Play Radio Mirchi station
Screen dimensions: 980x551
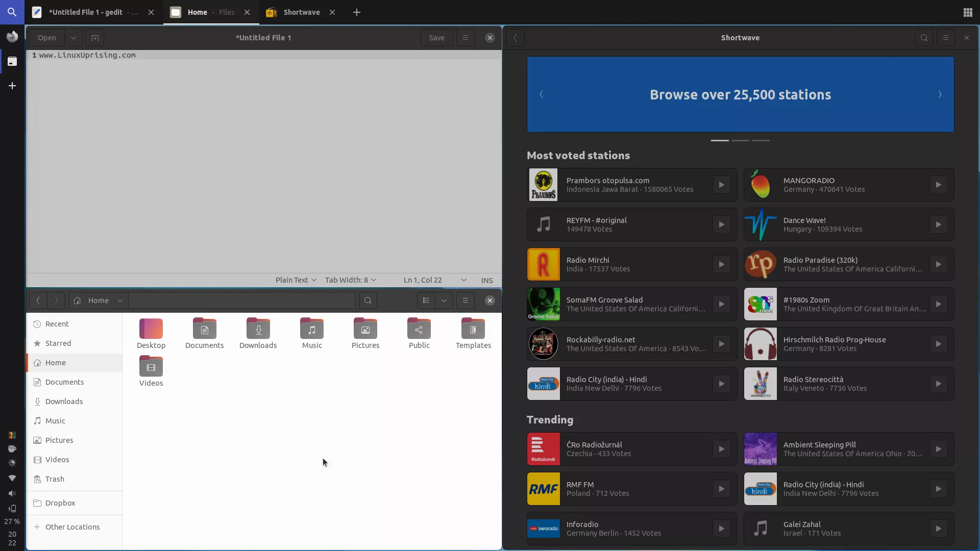click(x=721, y=264)
